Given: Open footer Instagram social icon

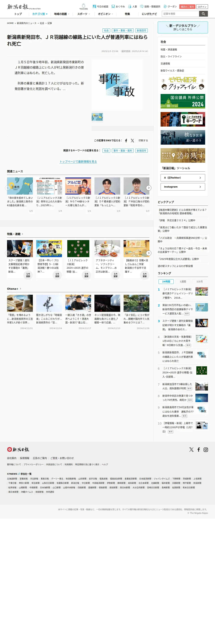Looking at the screenshot, I should (206, 450).
